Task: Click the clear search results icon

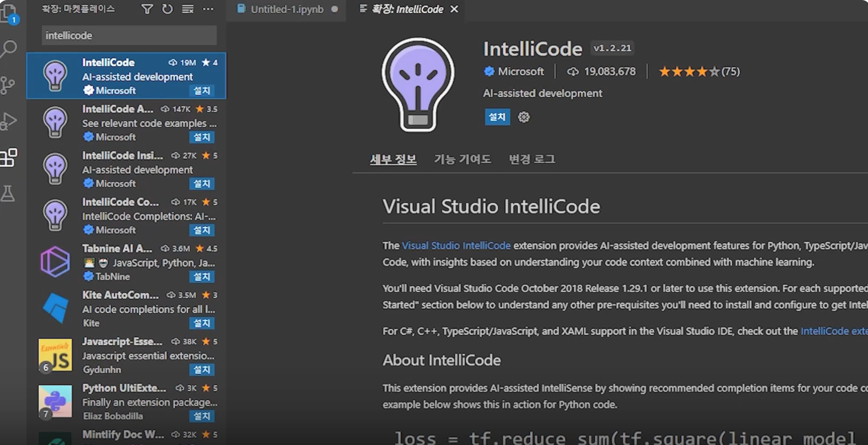Action: (x=188, y=9)
